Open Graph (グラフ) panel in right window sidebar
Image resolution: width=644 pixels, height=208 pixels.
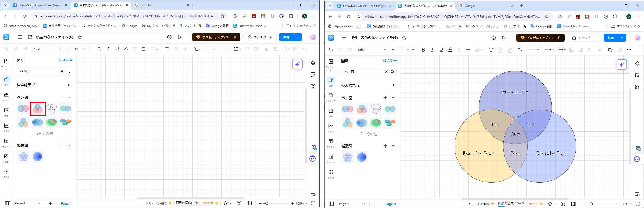(x=331, y=128)
